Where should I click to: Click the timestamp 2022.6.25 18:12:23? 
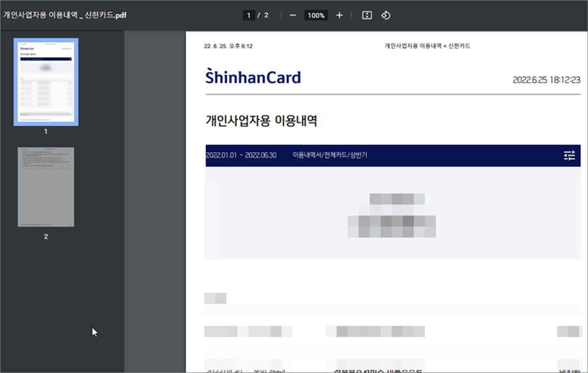[547, 80]
